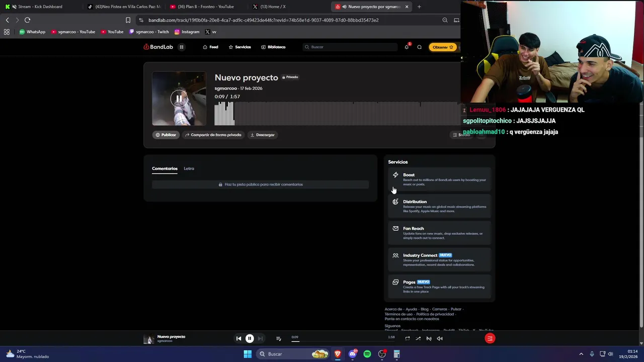644x362 pixels.
Task: Open the Carreras footer link
Action: click(x=439, y=309)
